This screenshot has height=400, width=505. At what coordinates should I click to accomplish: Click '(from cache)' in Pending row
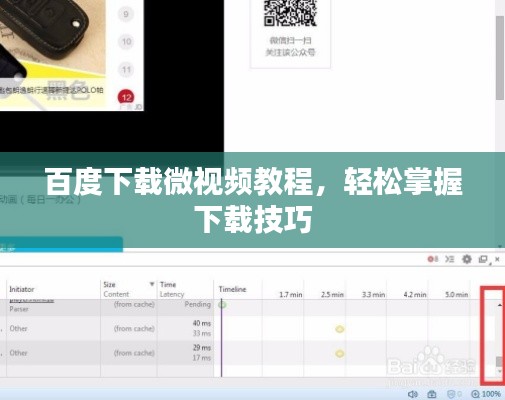[x=134, y=304]
